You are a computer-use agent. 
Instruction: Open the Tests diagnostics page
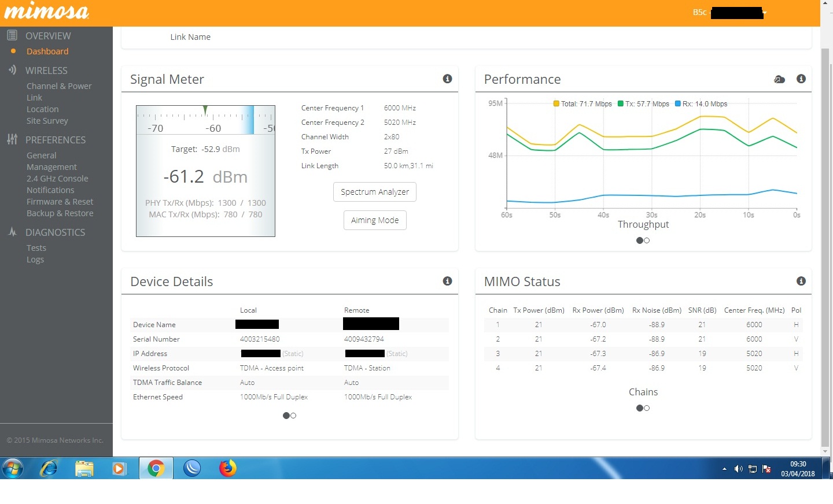point(36,248)
